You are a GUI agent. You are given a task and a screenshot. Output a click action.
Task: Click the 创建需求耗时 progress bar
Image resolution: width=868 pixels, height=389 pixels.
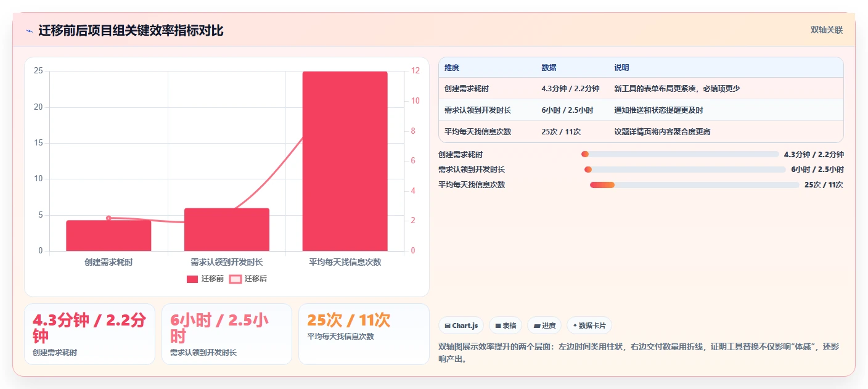pyautogui.click(x=680, y=155)
